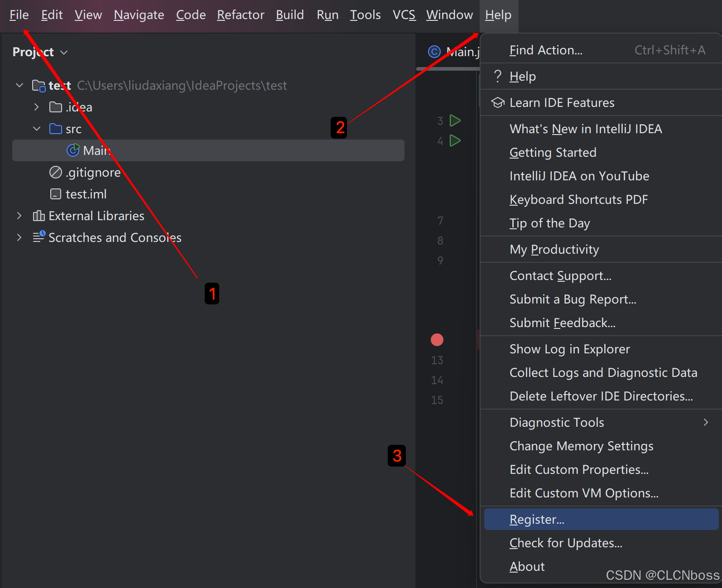Open the Refactor menu
722x588 pixels.
[x=241, y=15]
